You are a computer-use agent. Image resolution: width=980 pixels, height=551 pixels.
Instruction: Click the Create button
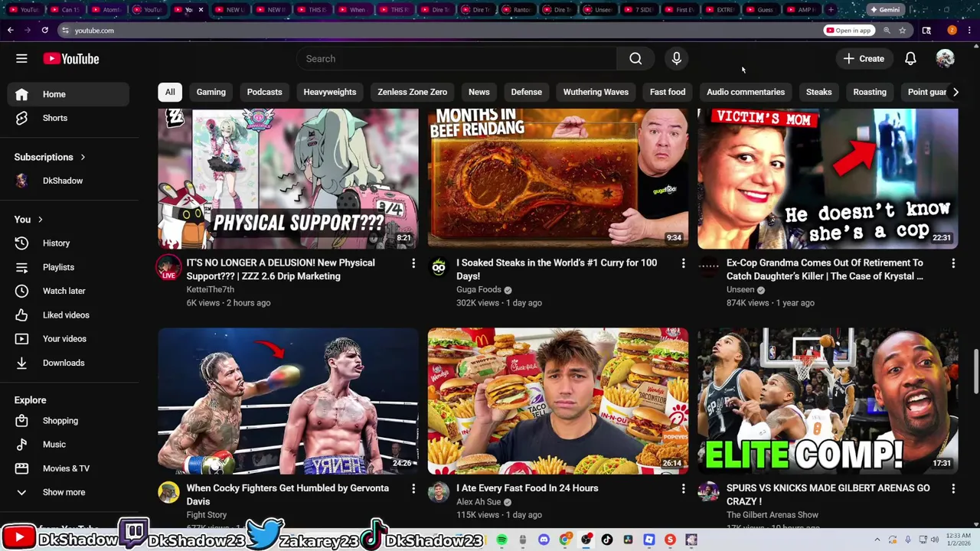[864, 59]
